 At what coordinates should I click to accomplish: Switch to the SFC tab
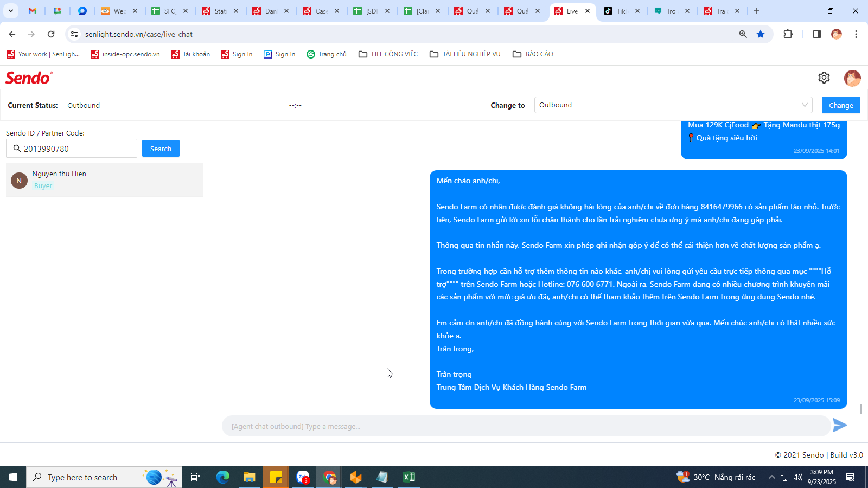pos(169,11)
